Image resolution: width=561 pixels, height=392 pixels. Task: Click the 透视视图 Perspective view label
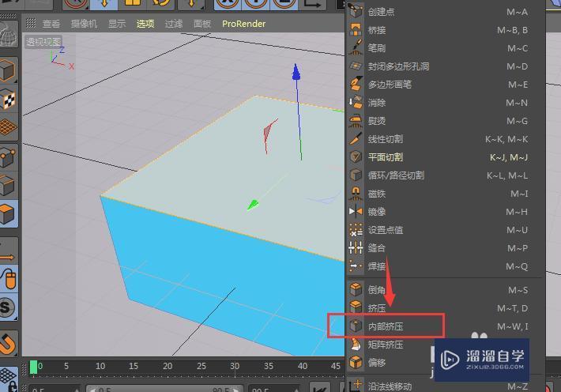43,42
